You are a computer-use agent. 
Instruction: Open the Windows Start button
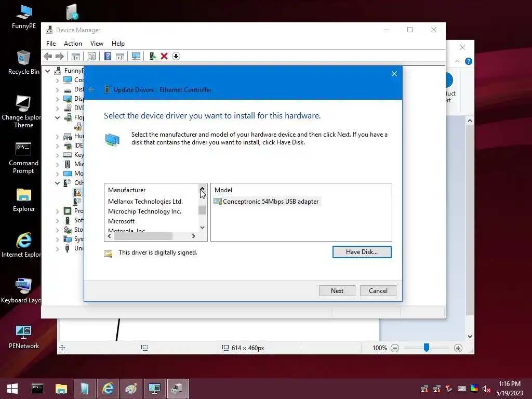12,389
